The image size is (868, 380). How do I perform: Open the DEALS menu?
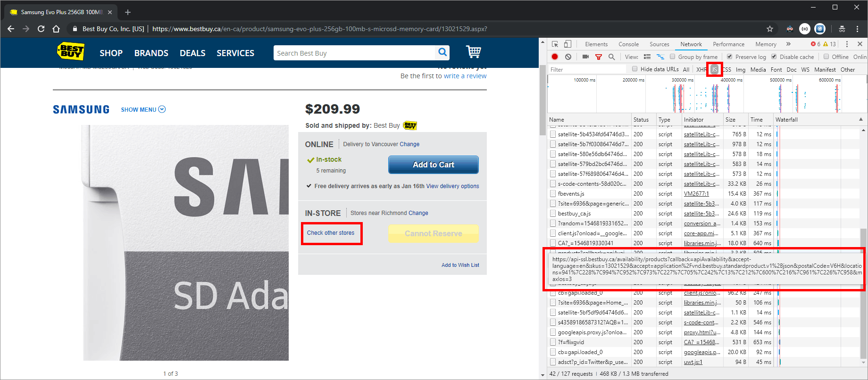pyautogui.click(x=192, y=53)
